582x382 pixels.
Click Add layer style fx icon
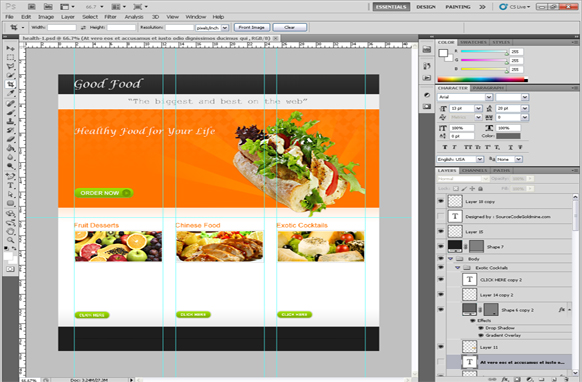tap(505, 379)
